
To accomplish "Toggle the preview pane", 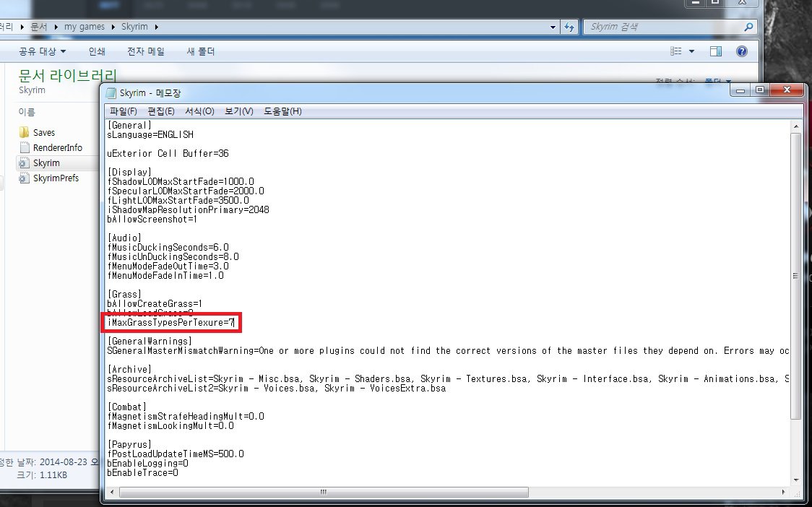I will (x=716, y=51).
